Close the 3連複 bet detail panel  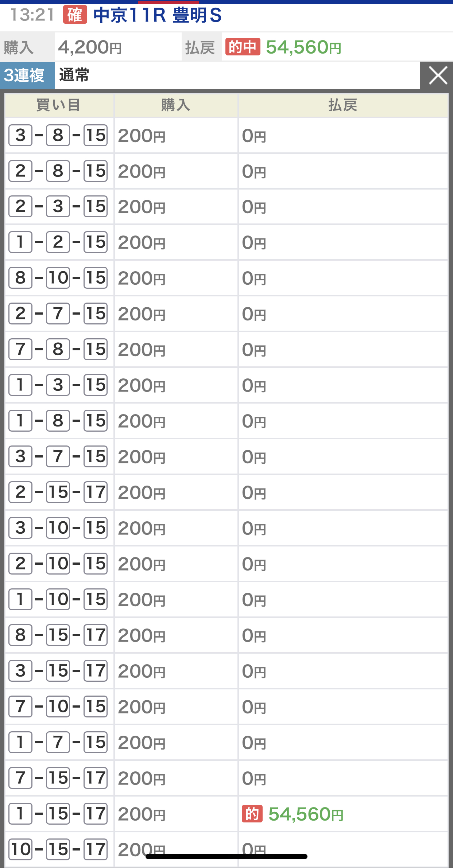tap(437, 75)
